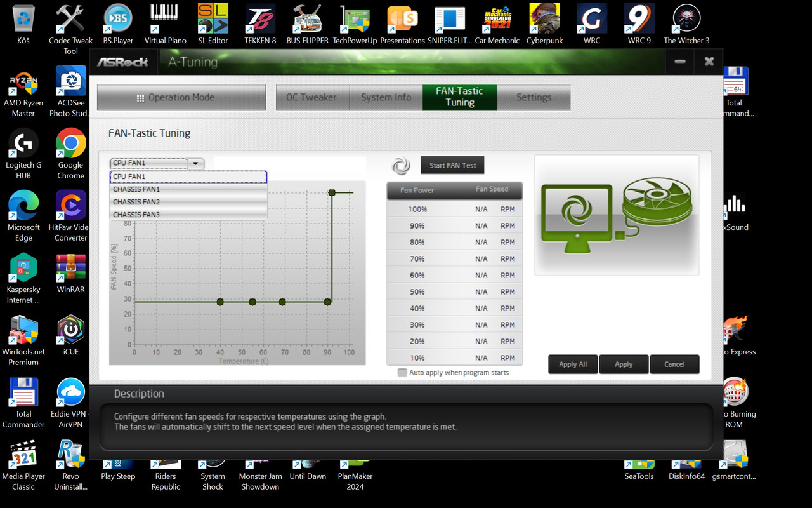Click the Apply button
Screen dimensions: 812x508
(x=624, y=364)
